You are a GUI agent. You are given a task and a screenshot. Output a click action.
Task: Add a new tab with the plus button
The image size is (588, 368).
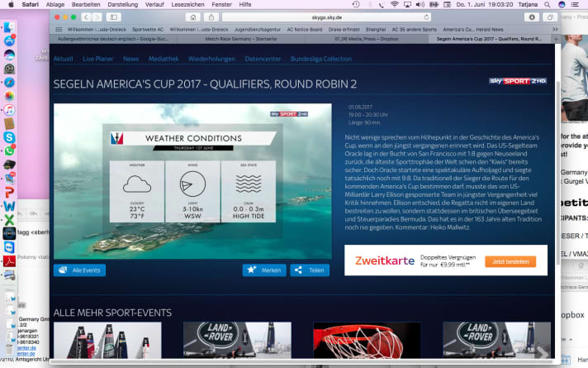coord(556,39)
